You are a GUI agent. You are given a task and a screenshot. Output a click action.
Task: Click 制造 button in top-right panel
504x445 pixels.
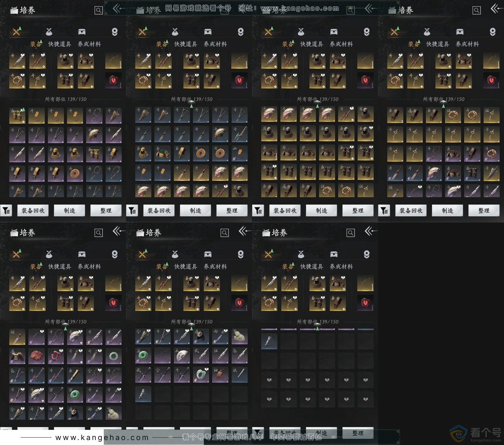click(447, 210)
